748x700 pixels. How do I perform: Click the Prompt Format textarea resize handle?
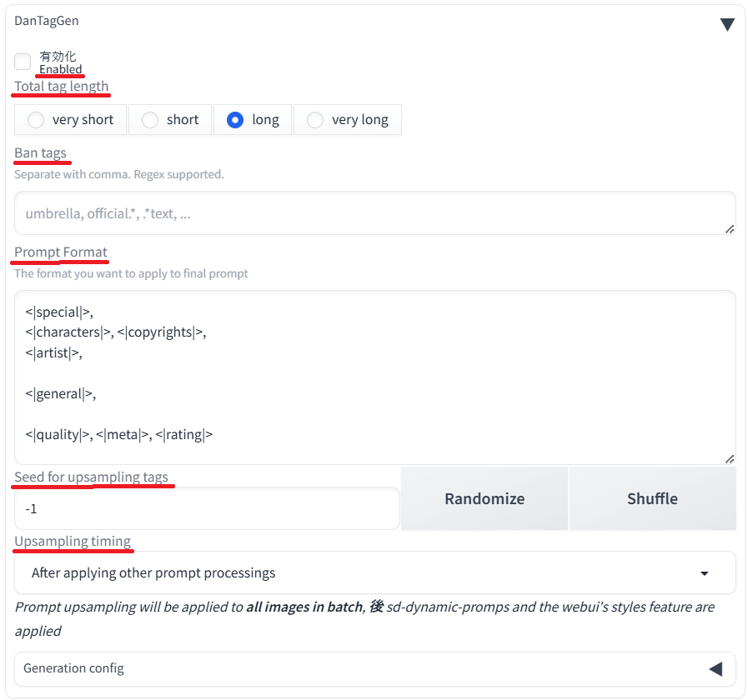730,458
